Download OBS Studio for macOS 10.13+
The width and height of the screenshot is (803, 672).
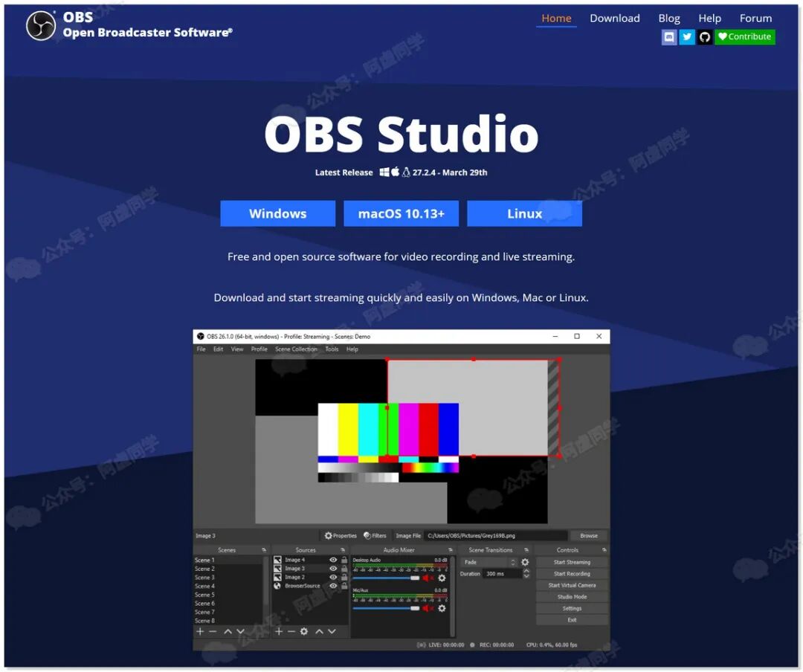point(401,213)
